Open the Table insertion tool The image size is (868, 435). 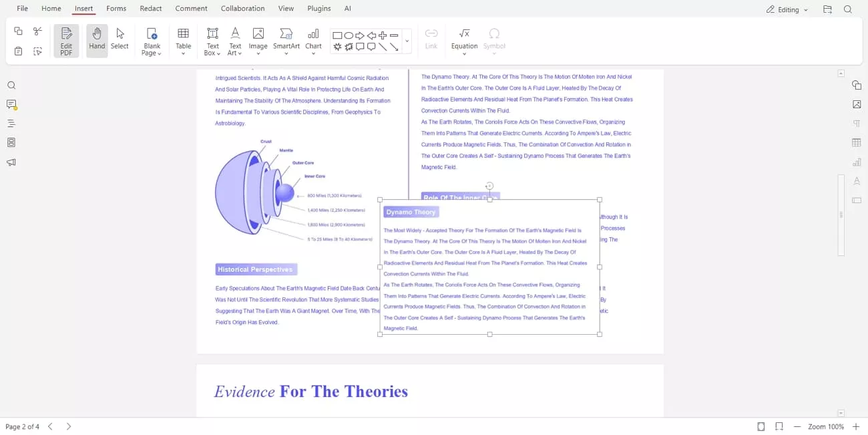[x=184, y=40]
